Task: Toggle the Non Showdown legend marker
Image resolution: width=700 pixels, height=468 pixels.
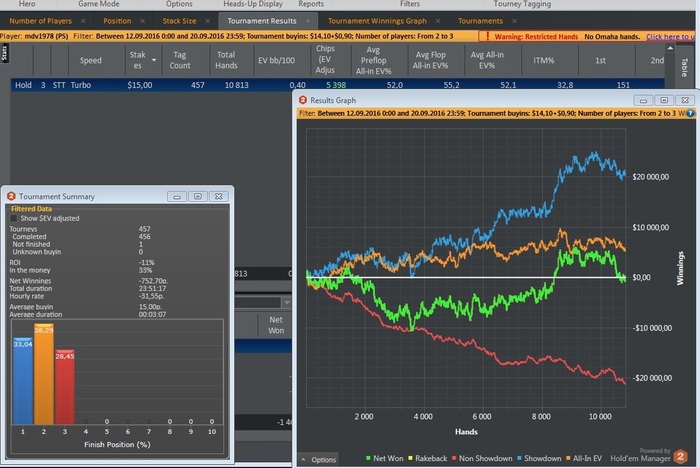Action: click(x=454, y=458)
